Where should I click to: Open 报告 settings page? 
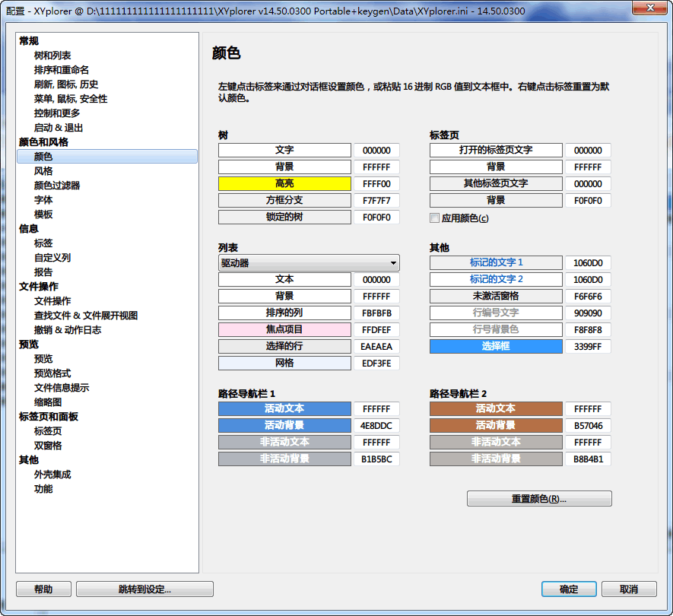click(43, 272)
